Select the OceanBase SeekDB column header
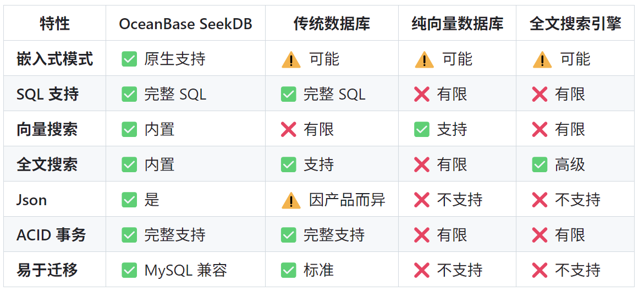Image resolution: width=644 pixels, height=291 pixels. 185,24
